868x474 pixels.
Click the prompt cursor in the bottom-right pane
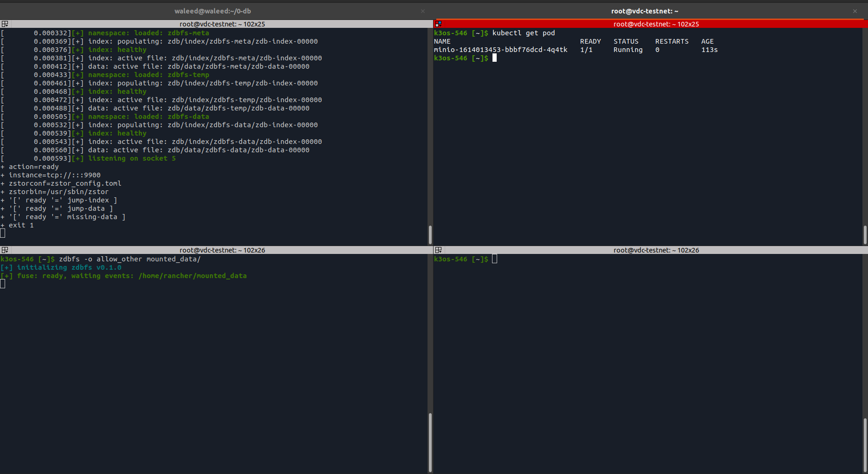pos(494,259)
